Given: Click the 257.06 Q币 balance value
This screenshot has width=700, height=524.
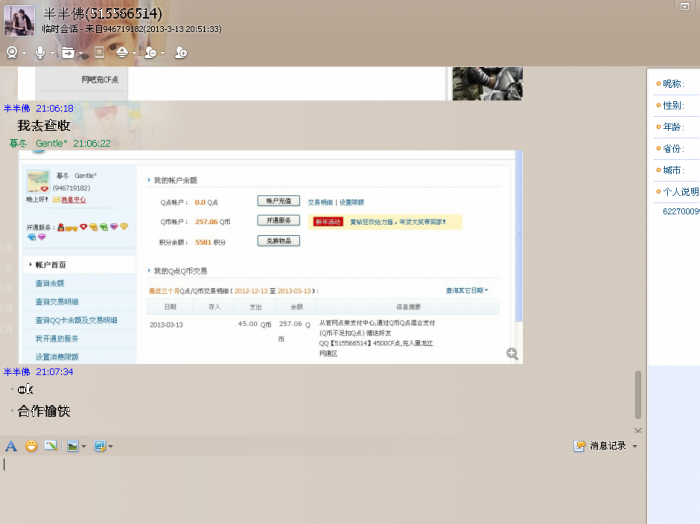Looking at the screenshot, I should 212,222.
